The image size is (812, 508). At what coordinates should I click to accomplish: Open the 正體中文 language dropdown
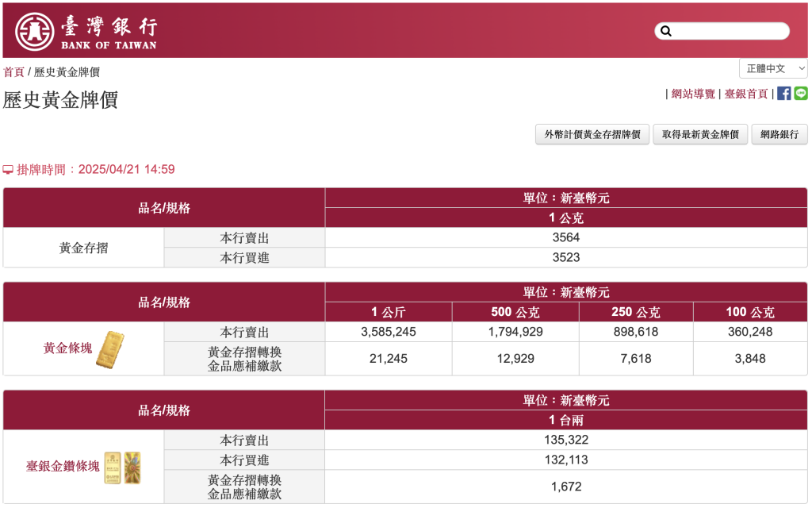(773, 68)
